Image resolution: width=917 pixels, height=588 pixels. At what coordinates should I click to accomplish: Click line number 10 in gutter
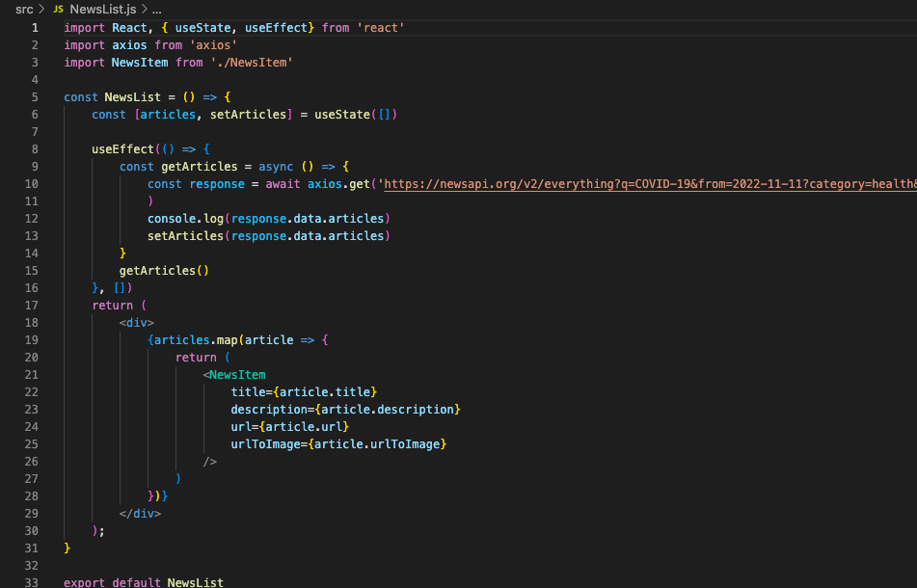click(32, 184)
